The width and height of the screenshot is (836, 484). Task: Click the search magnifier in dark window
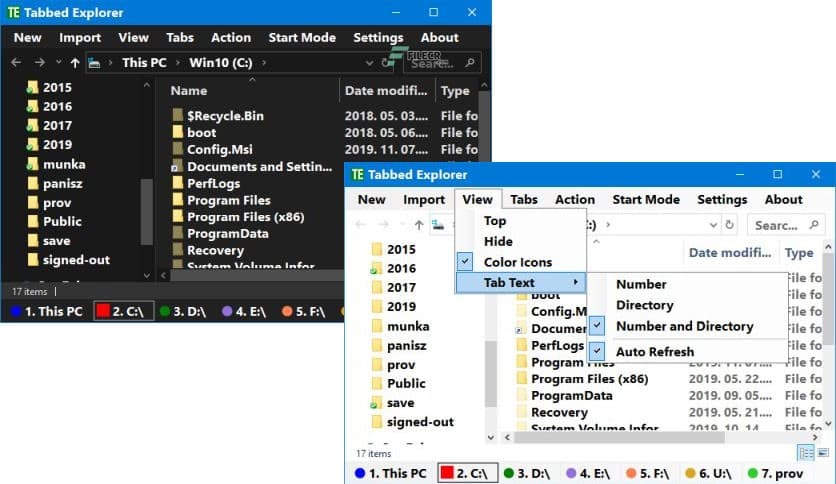[470, 63]
